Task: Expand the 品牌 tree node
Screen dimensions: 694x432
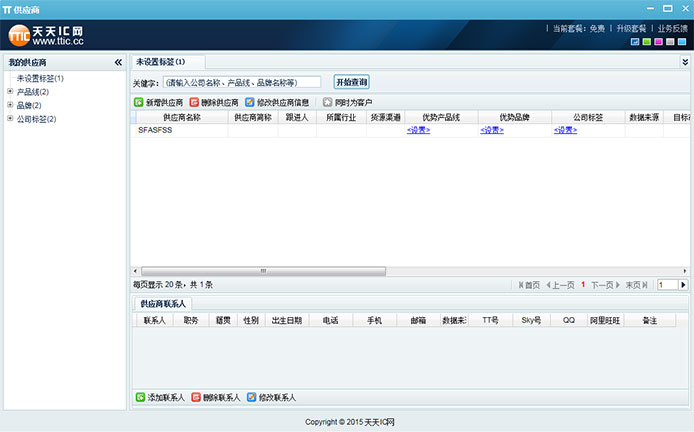Action: [10, 105]
